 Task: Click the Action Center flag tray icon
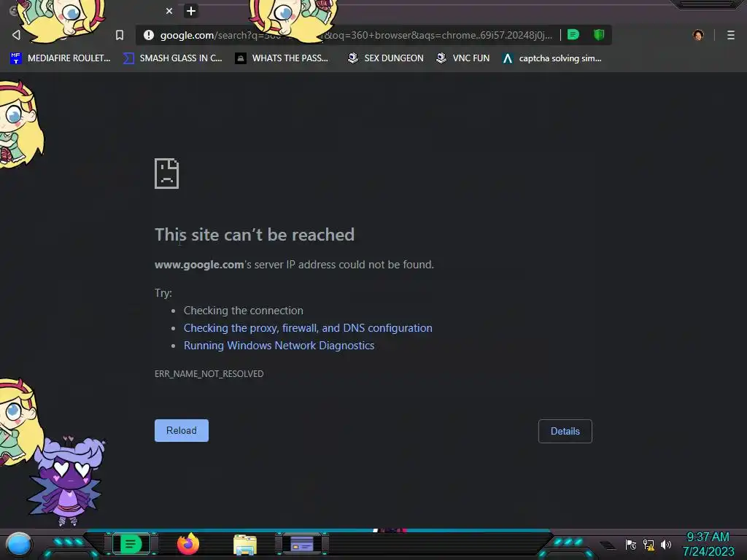pyautogui.click(x=631, y=545)
